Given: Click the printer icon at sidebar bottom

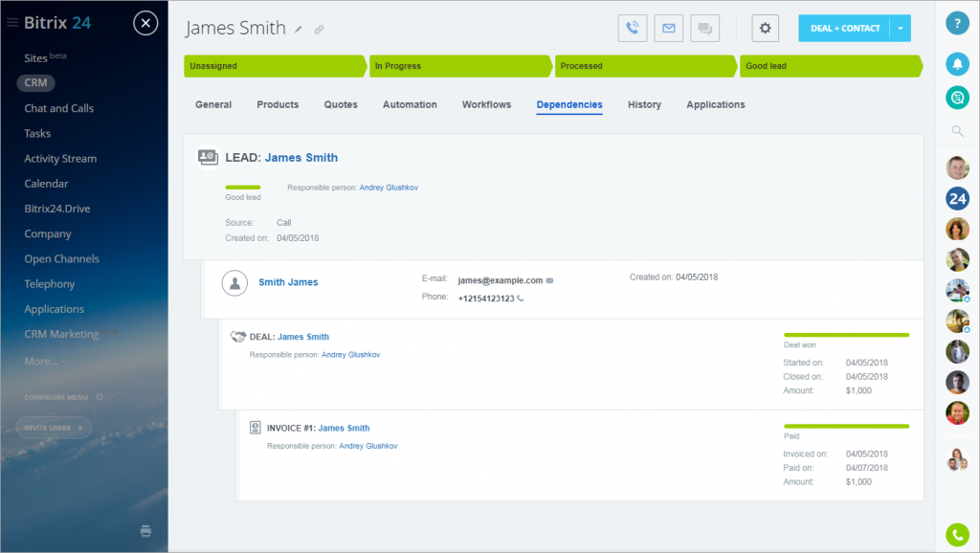Looking at the screenshot, I should [x=145, y=531].
